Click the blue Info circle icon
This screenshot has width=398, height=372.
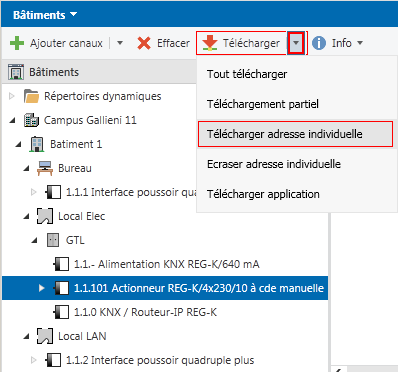(319, 43)
